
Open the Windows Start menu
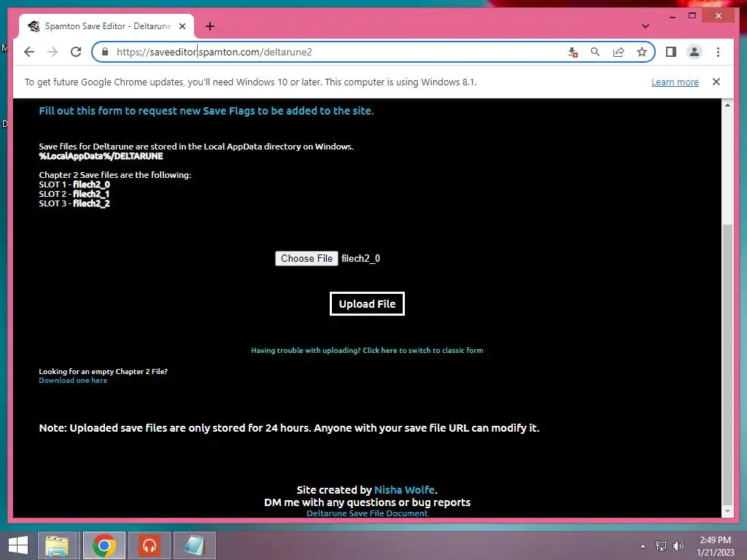(18, 545)
